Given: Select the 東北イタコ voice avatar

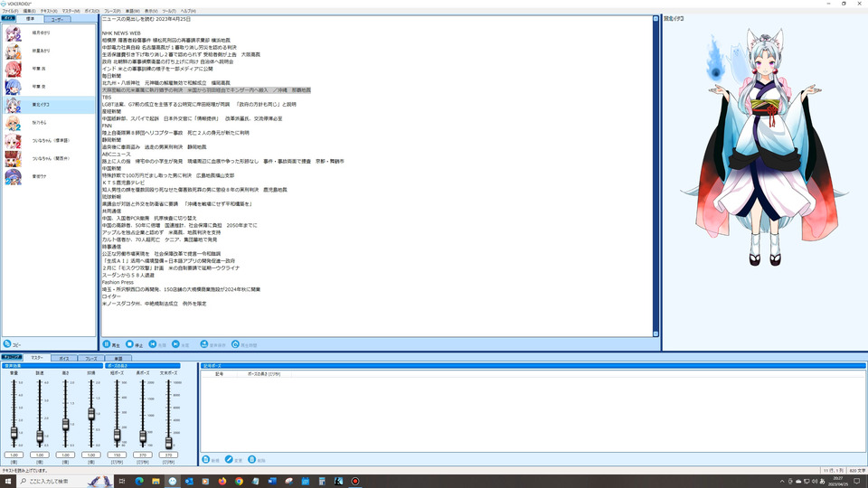Looking at the screenshot, I should click(13, 105).
